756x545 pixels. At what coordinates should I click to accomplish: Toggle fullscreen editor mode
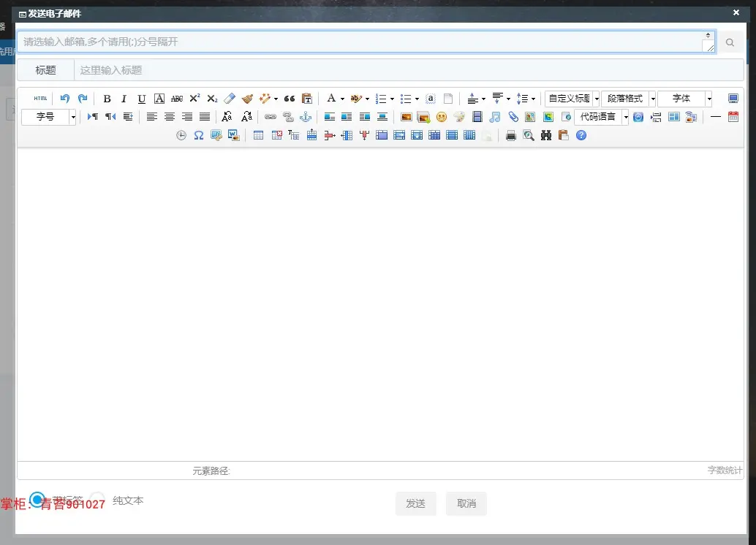tap(733, 99)
